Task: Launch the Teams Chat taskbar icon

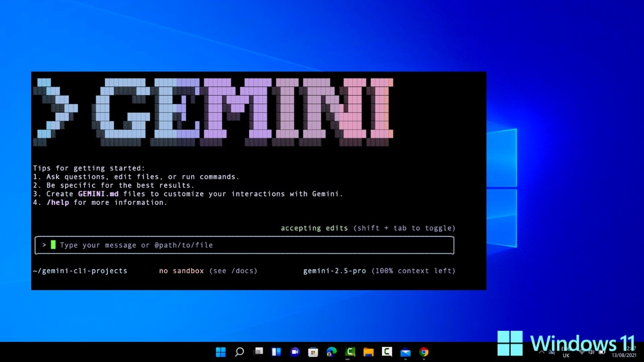Action: coord(295,352)
